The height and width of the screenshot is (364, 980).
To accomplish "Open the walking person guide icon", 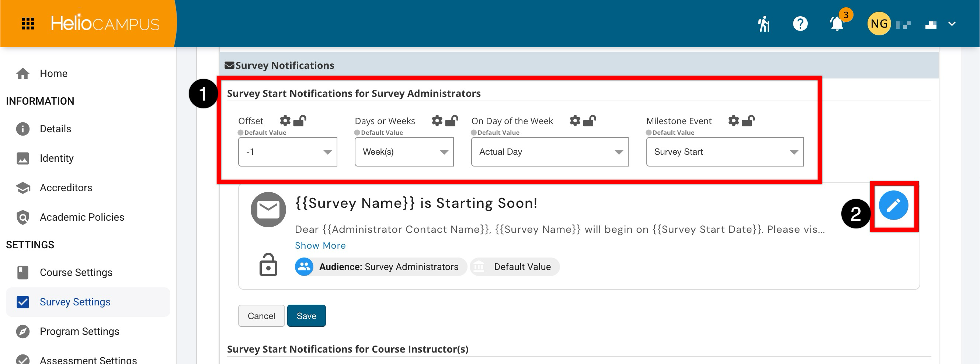I will click(x=763, y=24).
